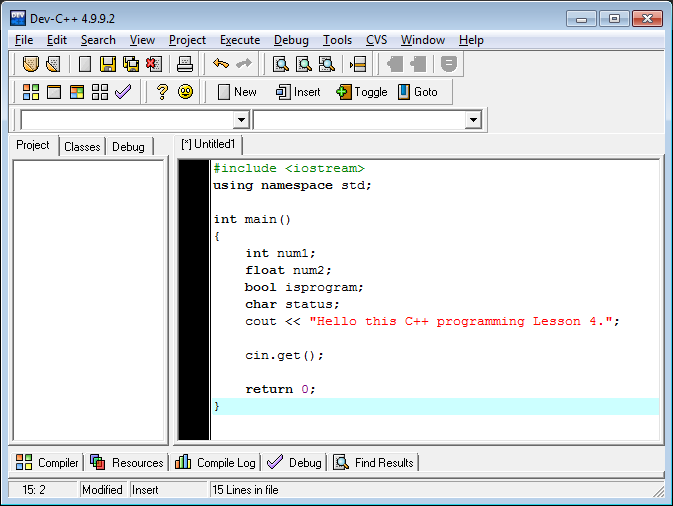673x506 pixels.
Task: Open Help via the yellow question mark icon
Action: 162,92
